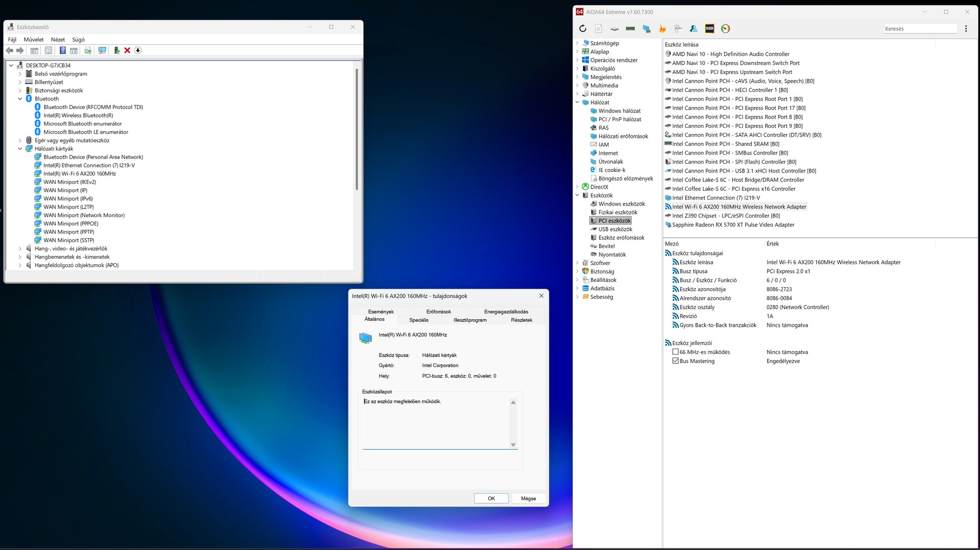The height and width of the screenshot is (550, 980).
Task: Open the blue help question mark icon
Action: (62, 50)
